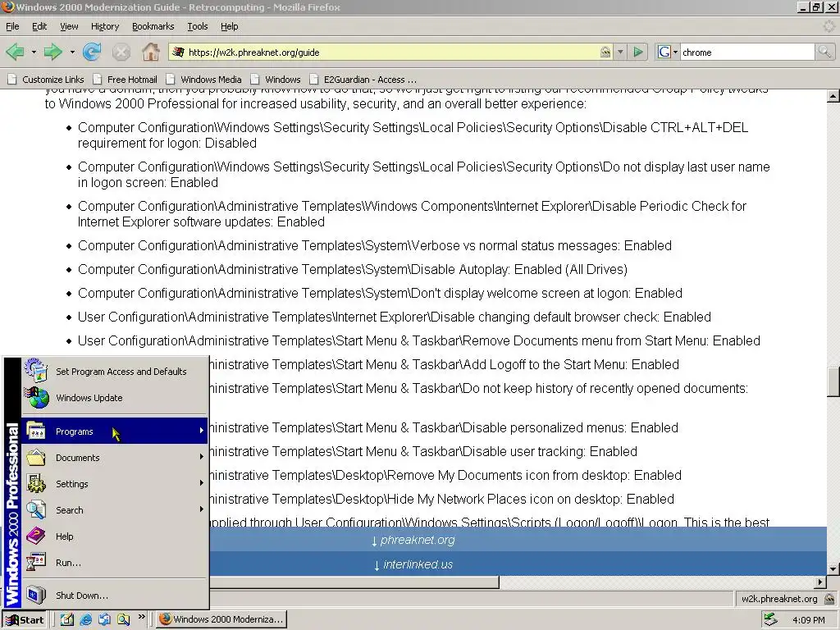Launch Internet Explorer from quick launch
This screenshot has height=630, width=840.
[x=85, y=620]
